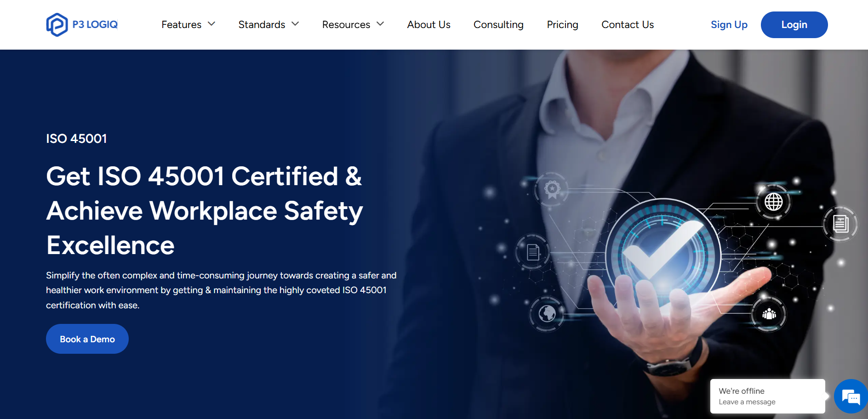Screen dimensions: 868x419
Task: Open the Features menu
Action: click(182, 24)
